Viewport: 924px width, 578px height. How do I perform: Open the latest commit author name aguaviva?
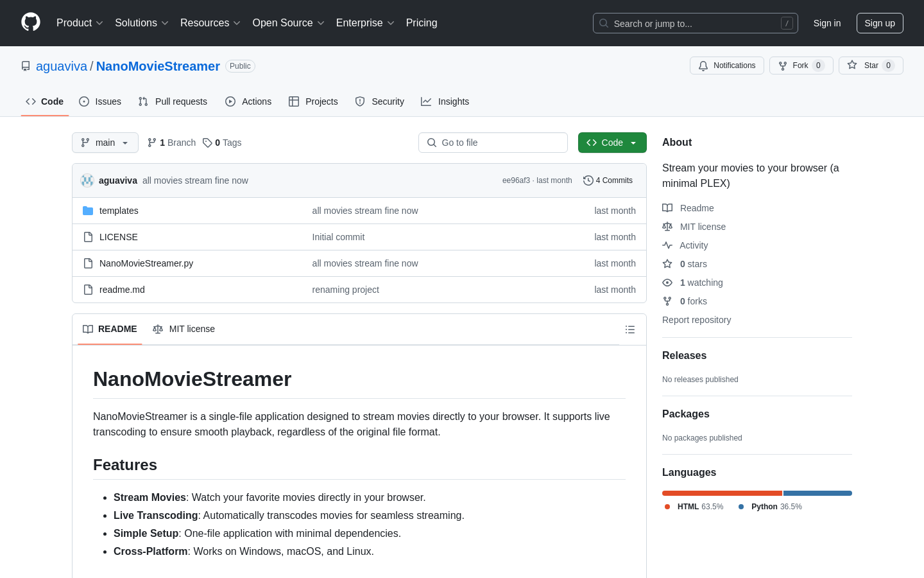[x=118, y=180]
